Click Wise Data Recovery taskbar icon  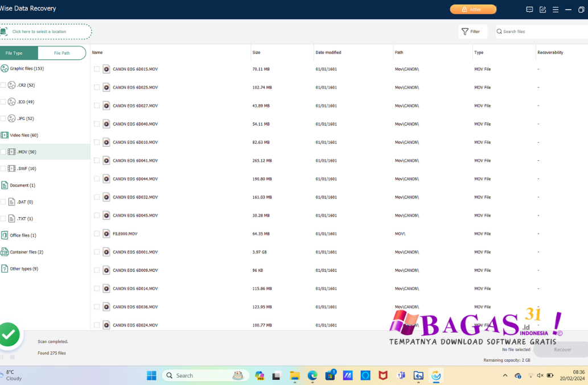(x=436, y=376)
